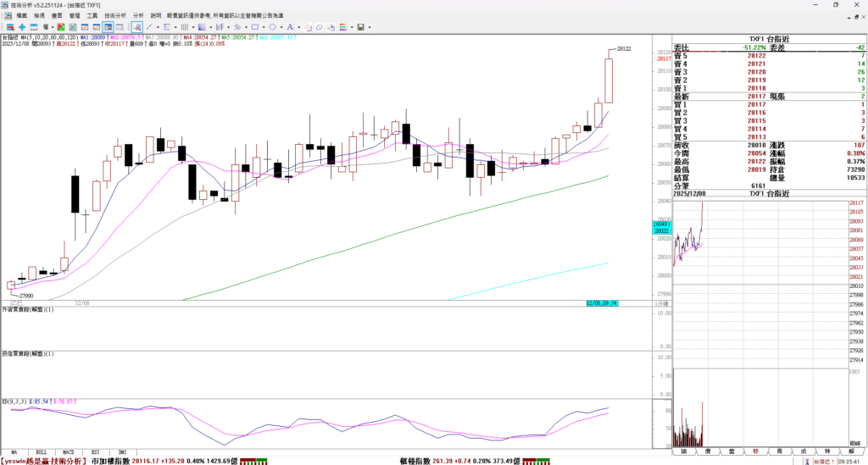
Task: Open the color palette grid picker
Action: pos(342,27)
